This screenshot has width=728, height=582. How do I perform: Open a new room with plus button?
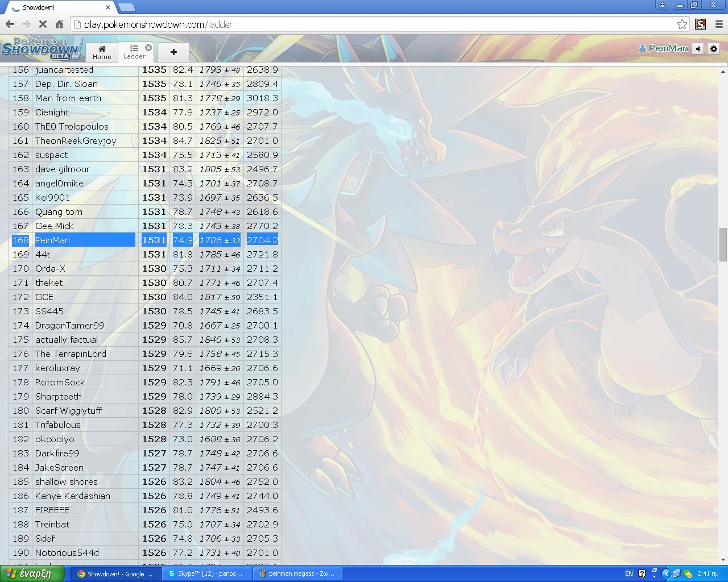tap(173, 52)
